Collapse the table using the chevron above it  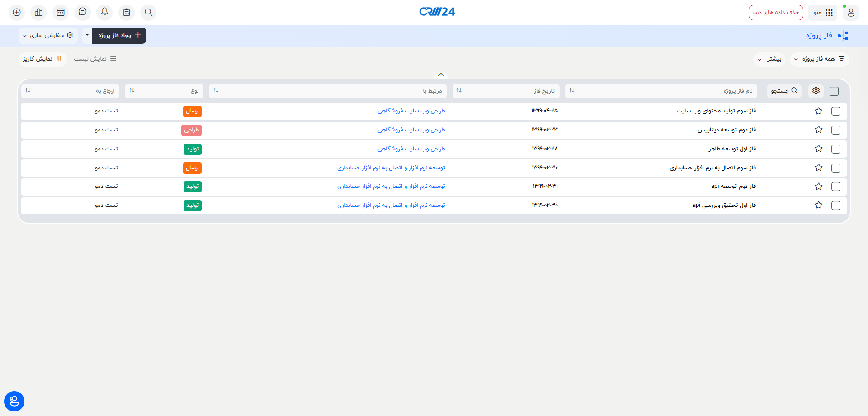(x=441, y=75)
